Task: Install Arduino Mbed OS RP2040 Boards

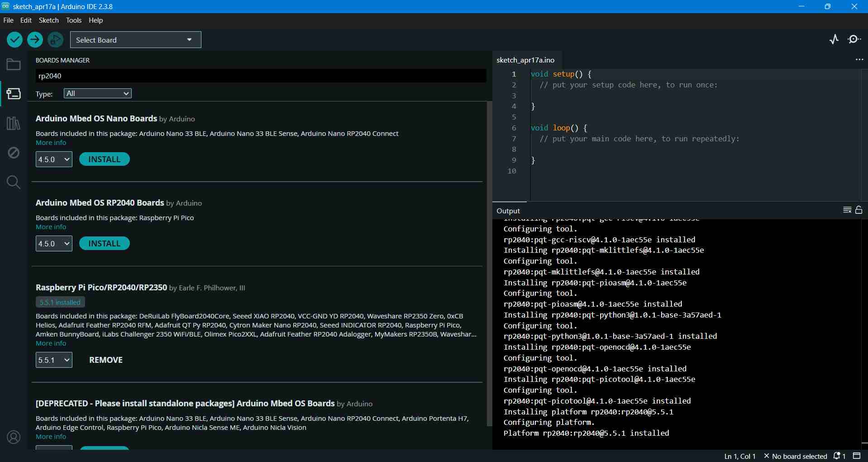Action: pos(105,244)
